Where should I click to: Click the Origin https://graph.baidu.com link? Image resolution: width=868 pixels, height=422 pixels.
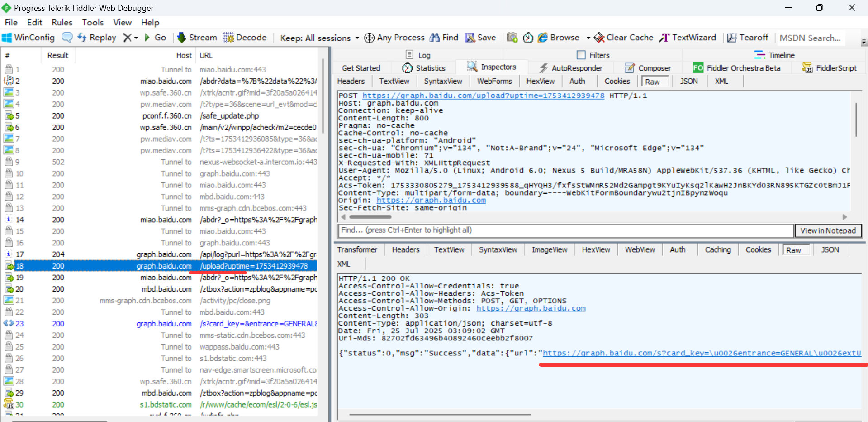coord(431,200)
